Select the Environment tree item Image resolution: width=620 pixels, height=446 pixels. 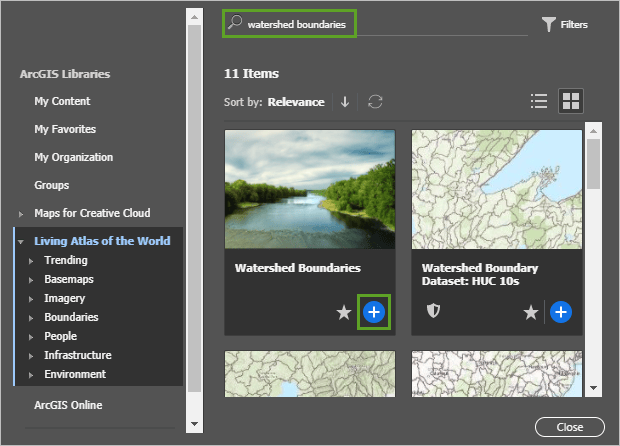coord(75,374)
